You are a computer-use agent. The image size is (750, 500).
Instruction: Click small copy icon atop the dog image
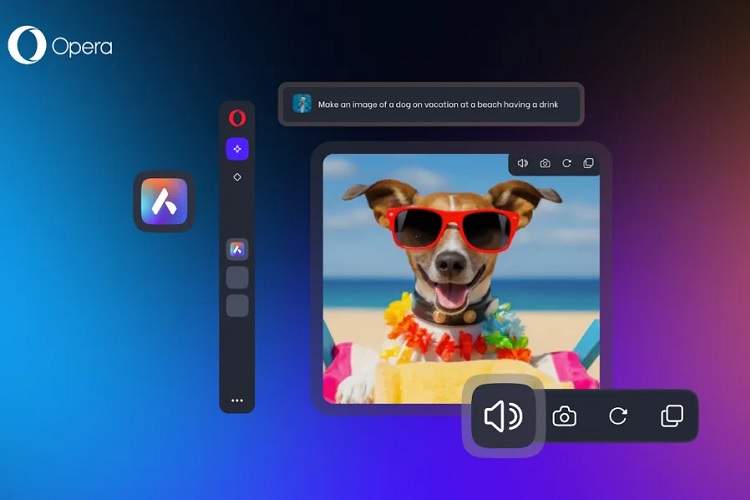click(x=588, y=163)
